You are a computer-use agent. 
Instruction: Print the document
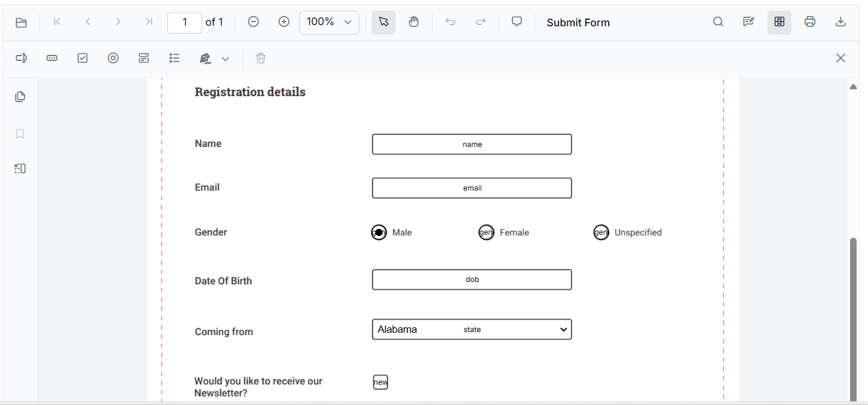[810, 22]
